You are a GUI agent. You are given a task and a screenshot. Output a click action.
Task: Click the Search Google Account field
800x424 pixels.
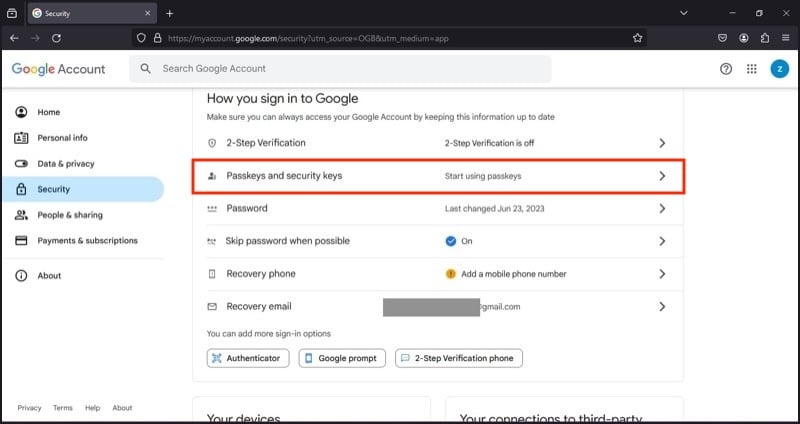point(340,69)
